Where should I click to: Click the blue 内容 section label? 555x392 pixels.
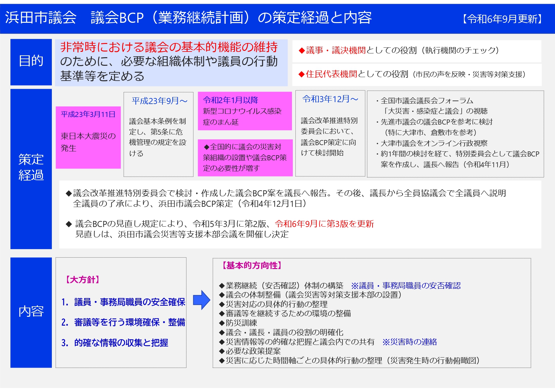pos(31,312)
